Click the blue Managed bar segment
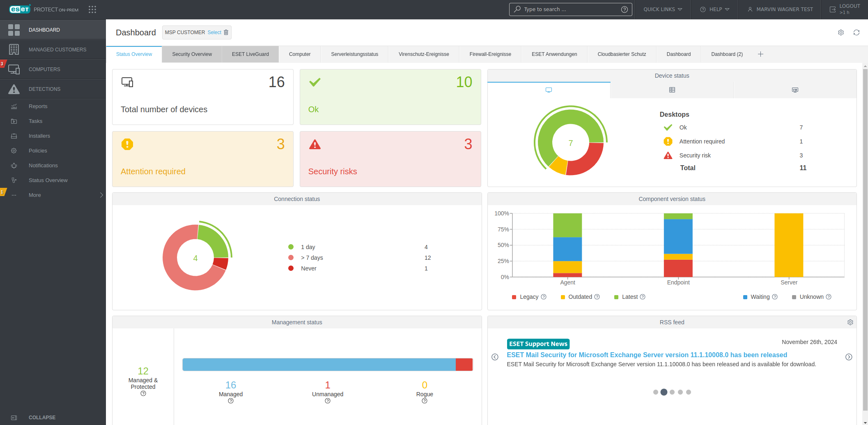The width and height of the screenshot is (868, 425). click(x=319, y=365)
